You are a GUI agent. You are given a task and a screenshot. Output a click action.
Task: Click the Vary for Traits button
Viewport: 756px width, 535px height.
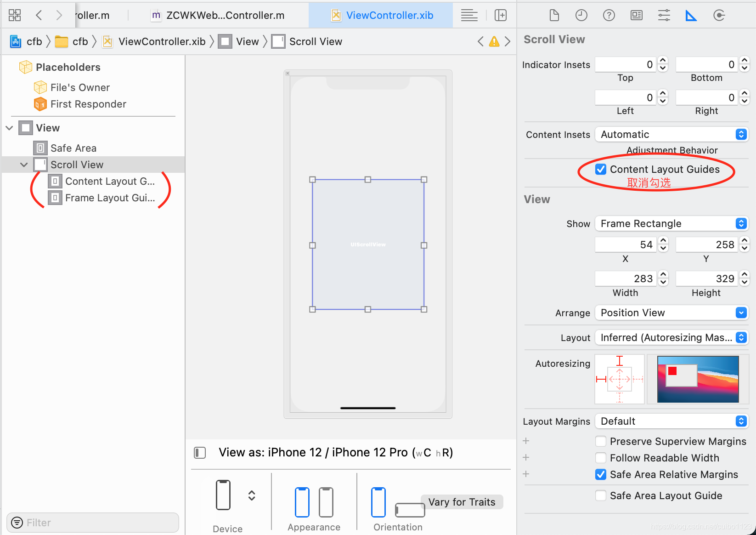click(x=462, y=502)
